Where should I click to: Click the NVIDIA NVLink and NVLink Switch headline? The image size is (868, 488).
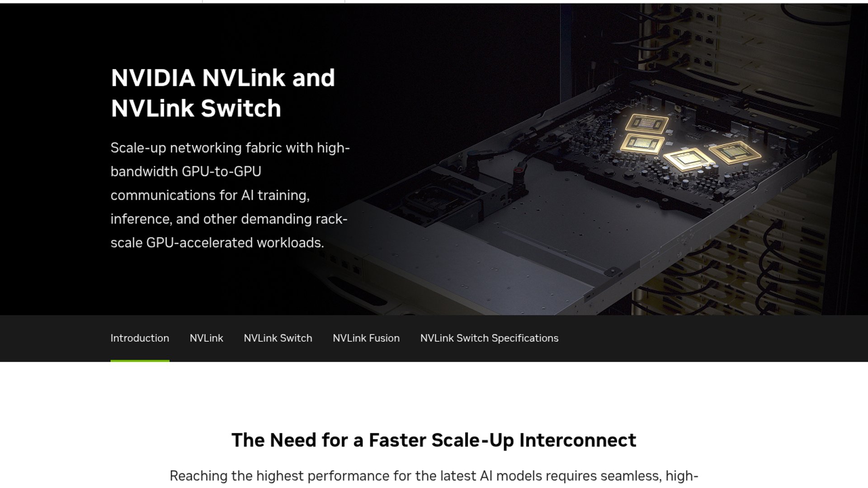tap(223, 93)
